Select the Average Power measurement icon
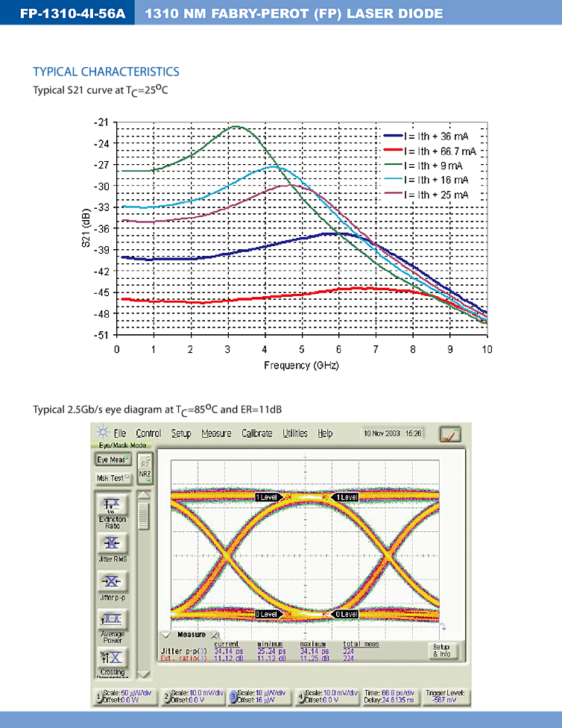 pos(112,620)
